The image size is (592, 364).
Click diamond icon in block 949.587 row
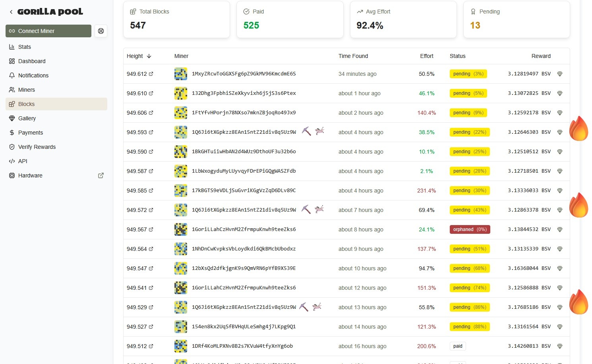coord(560,171)
